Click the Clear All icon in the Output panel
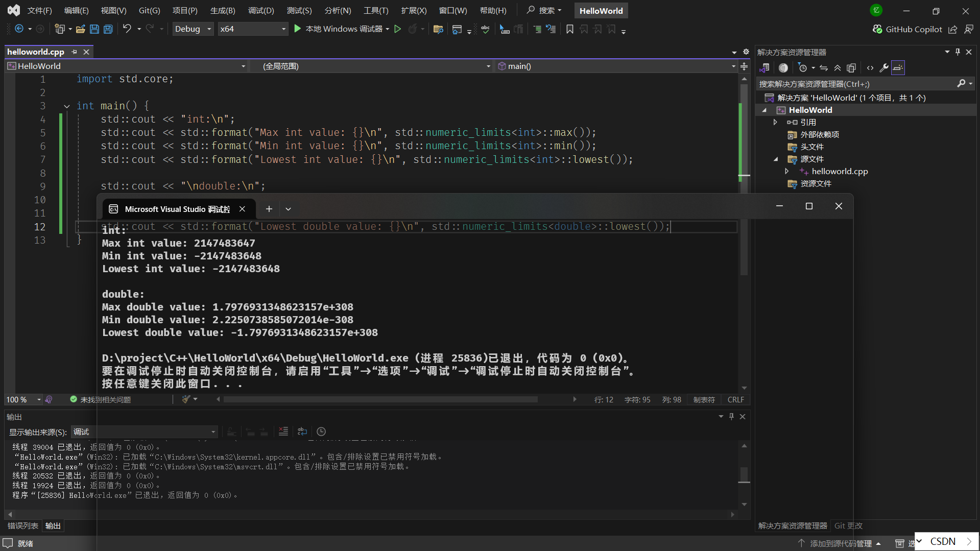 pyautogui.click(x=283, y=432)
